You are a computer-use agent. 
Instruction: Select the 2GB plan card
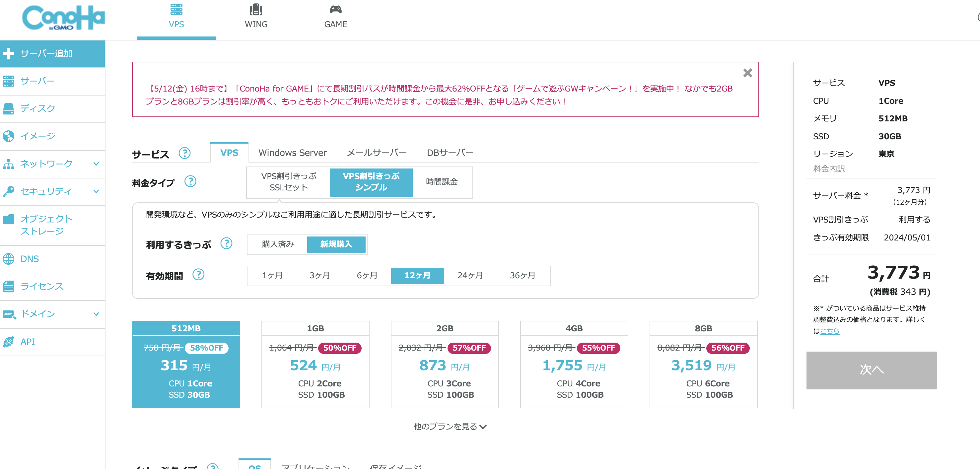pos(445,364)
